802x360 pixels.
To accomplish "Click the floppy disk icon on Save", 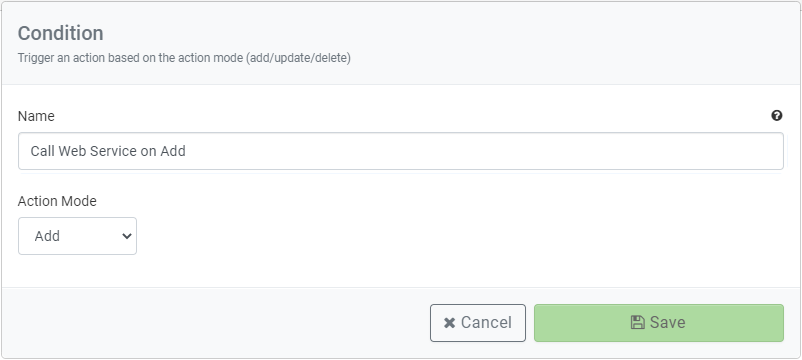I will tap(638, 323).
